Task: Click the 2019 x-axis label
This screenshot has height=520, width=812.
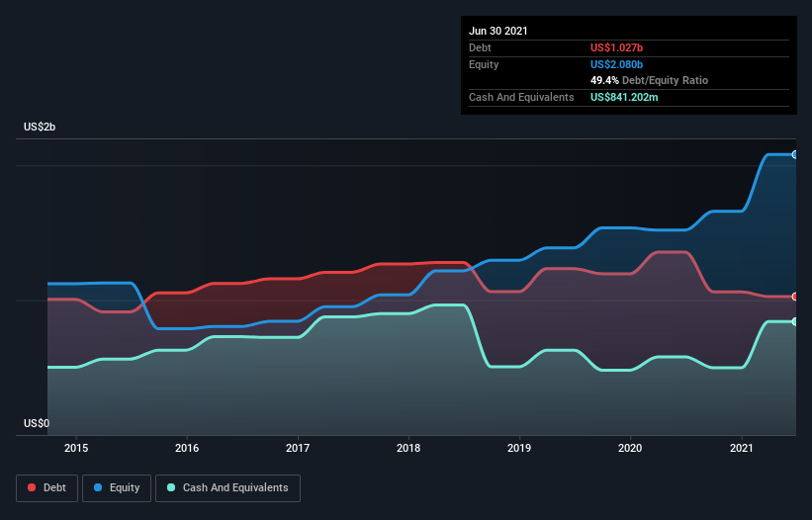Action: pos(519,448)
